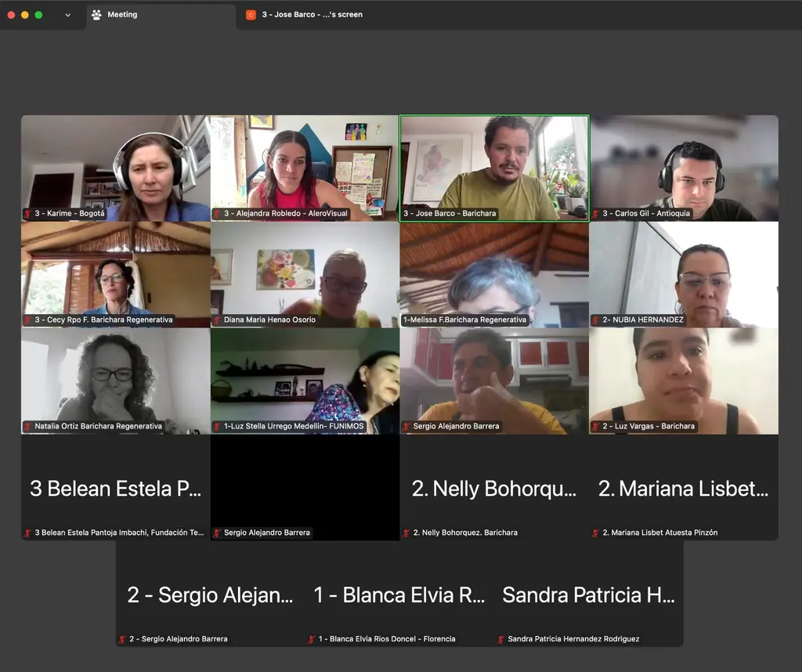The image size is (802, 672).
Task: Click muted mic icon beside Carlos Gil - Antioquia
Action: 596,214
